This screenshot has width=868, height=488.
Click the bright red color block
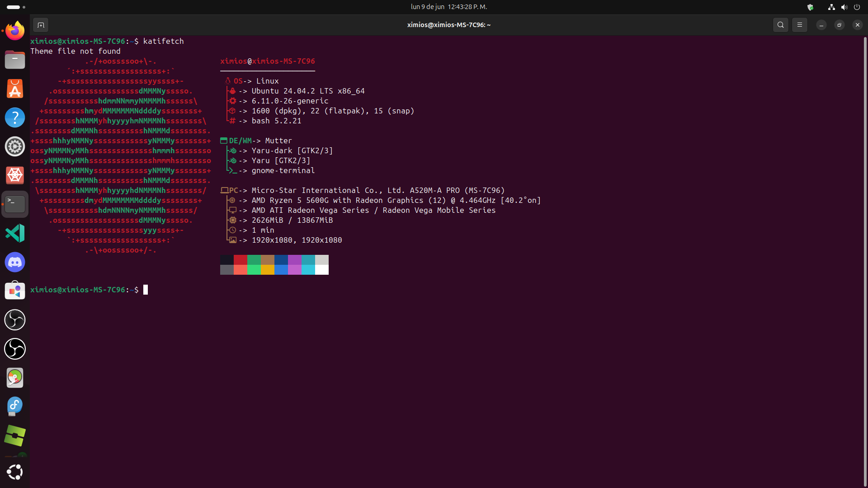pyautogui.click(x=240, y=270)
